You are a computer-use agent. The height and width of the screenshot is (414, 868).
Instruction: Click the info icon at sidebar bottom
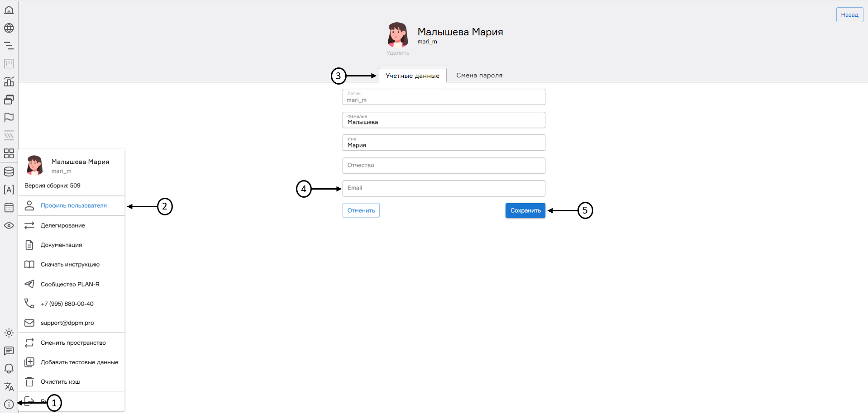coord(9,403)
